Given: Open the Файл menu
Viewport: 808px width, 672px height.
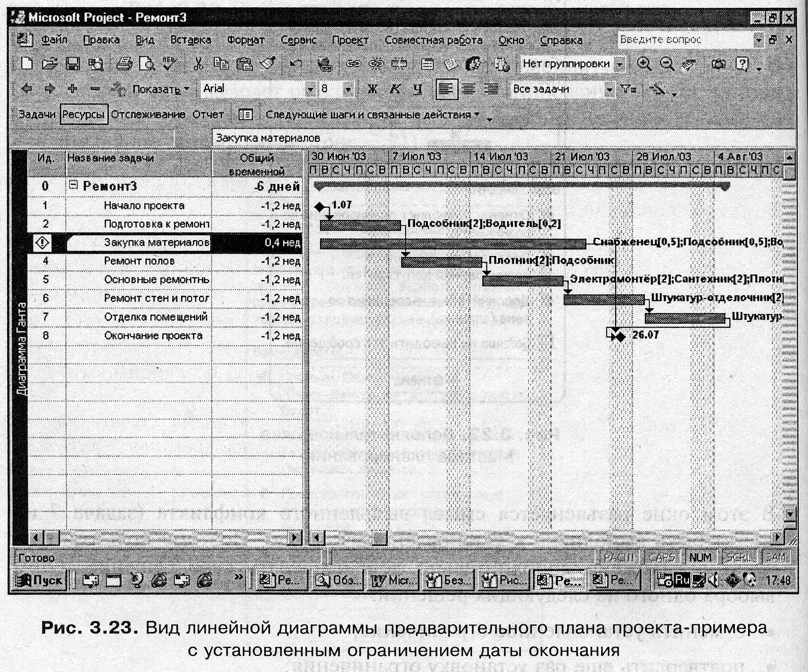Looking at the screenshot, I should 54,40.
